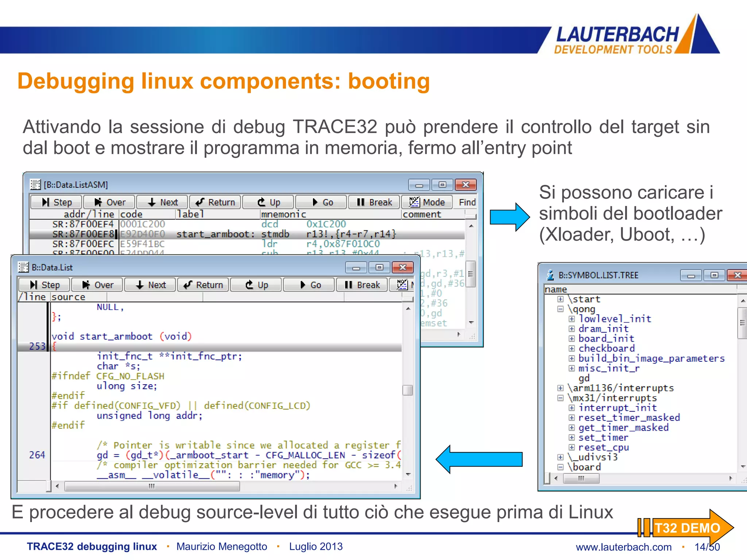Viewport: 747px width, 560px height.
Task: Select SR:87F00EFC ldr assembly line
Action: click(247, 244)
